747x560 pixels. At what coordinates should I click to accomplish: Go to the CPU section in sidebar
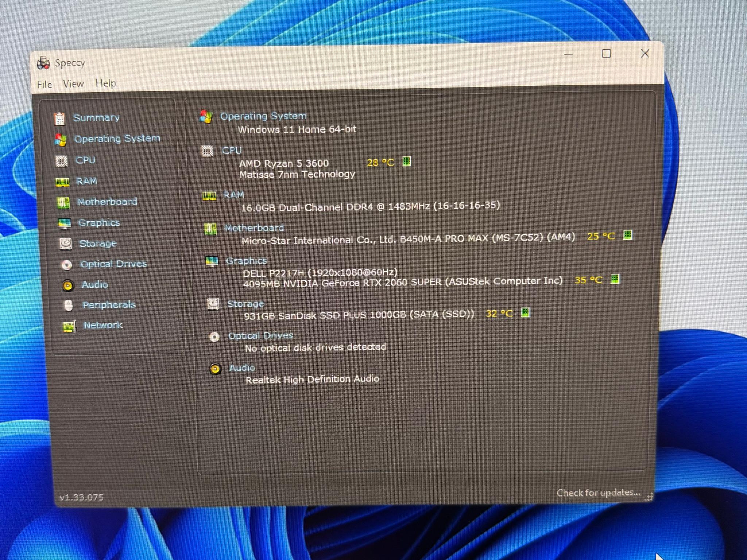click(85, 160)
